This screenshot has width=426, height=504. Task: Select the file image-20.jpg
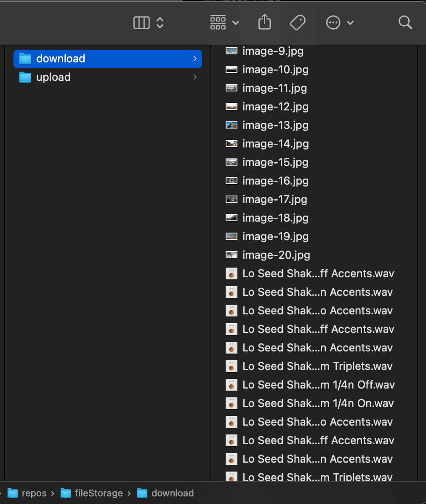(x=276, y=255)
